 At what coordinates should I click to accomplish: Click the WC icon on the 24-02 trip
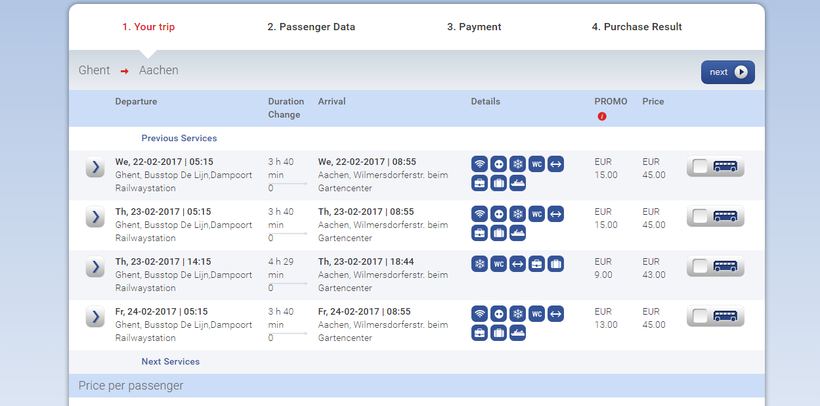(x=537, y=313)
